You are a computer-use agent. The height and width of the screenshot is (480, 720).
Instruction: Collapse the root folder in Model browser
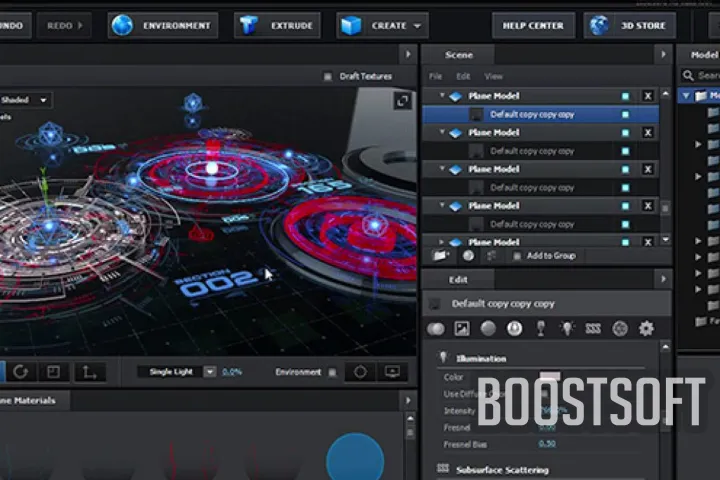pos(686,96)
